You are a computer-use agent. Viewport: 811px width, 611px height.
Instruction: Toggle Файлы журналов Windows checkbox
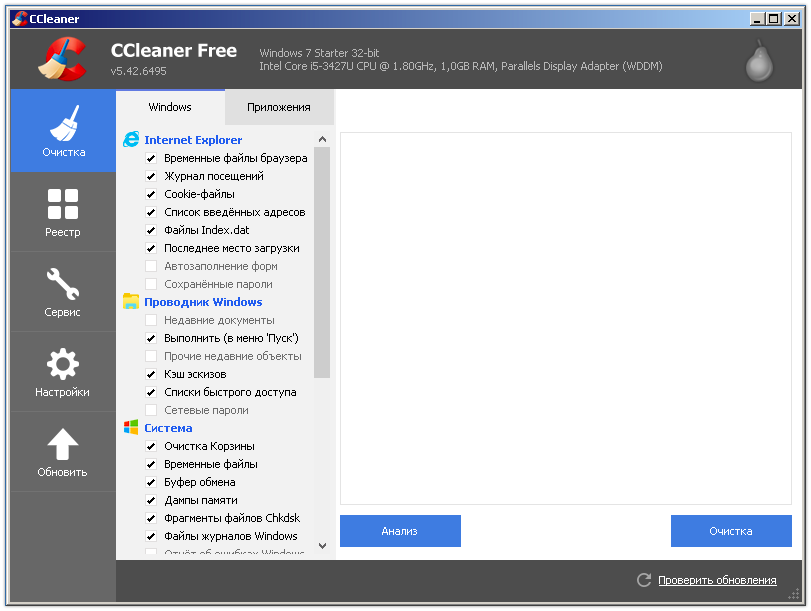click(151, 536)
